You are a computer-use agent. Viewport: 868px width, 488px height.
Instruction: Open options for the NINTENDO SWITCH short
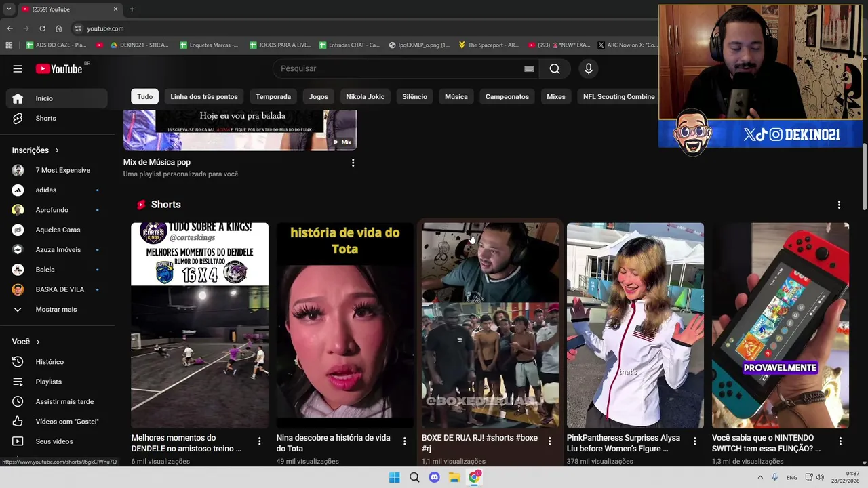click(x=840, y=441)
